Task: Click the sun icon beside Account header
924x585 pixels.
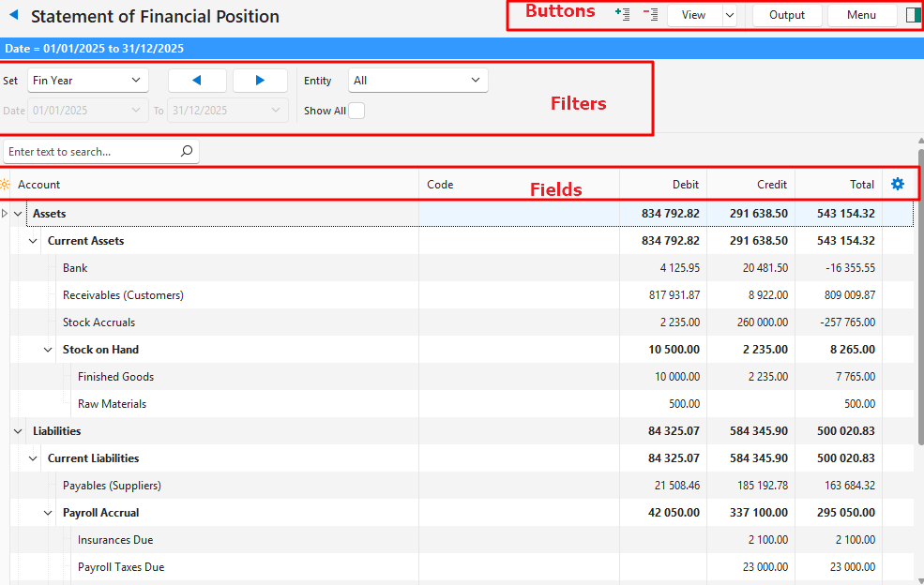Action: (6, 185)
